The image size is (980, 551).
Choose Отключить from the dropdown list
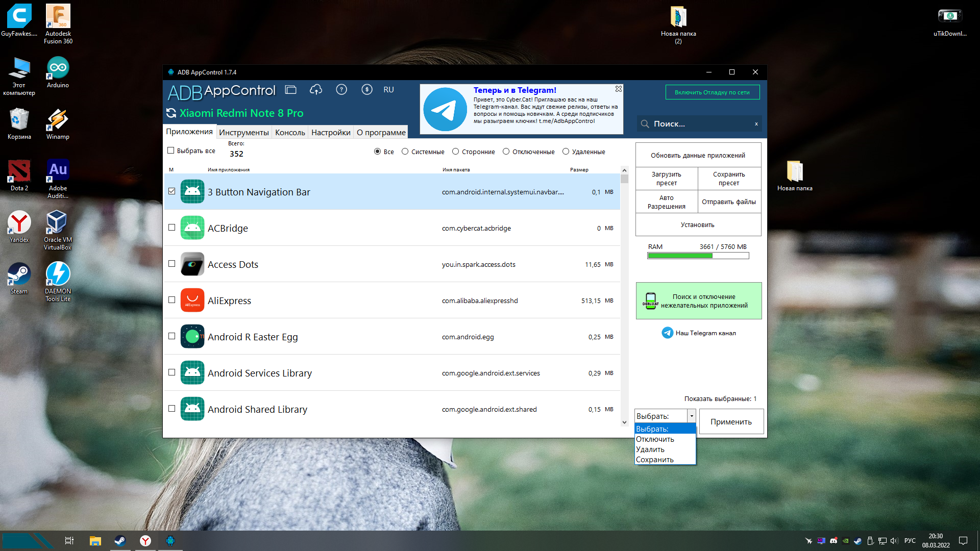665,439
